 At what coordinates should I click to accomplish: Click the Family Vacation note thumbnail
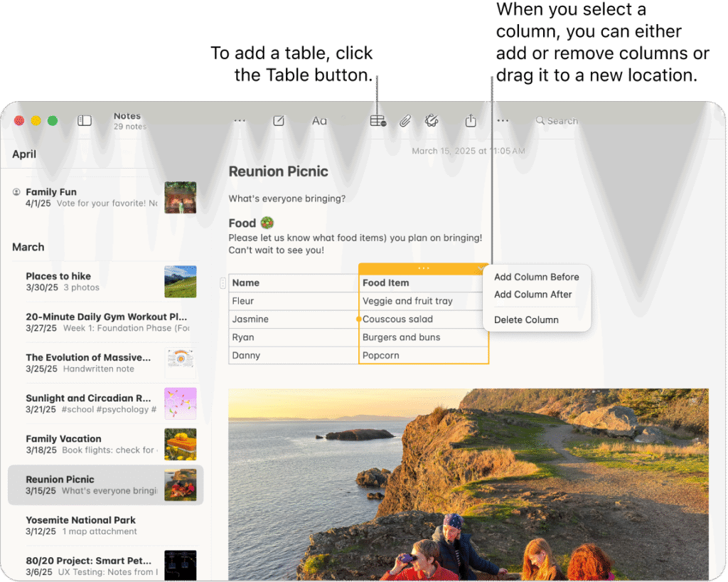[180, 444]
